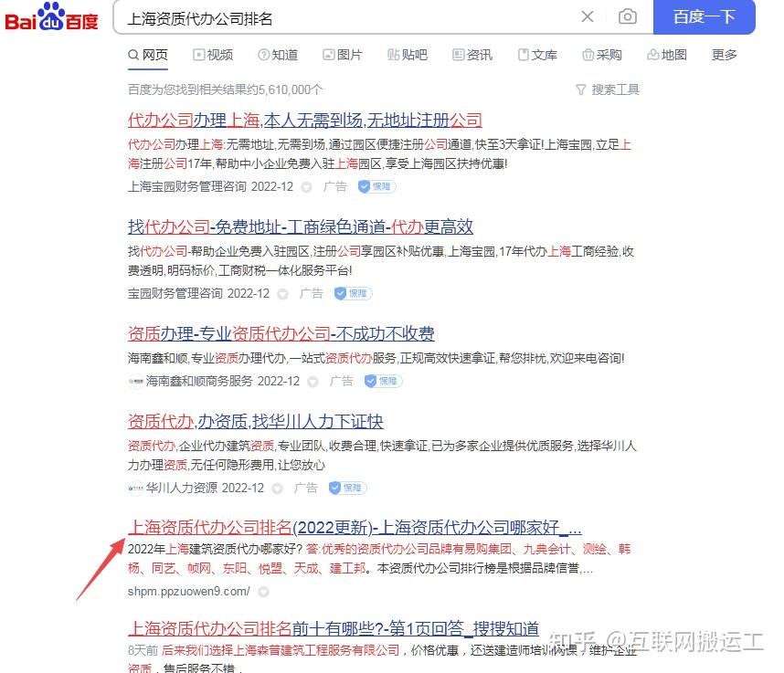Screen dimensions: 784x673
Task: Open 搜索工具 filter options
Action: tap(608, 89)
